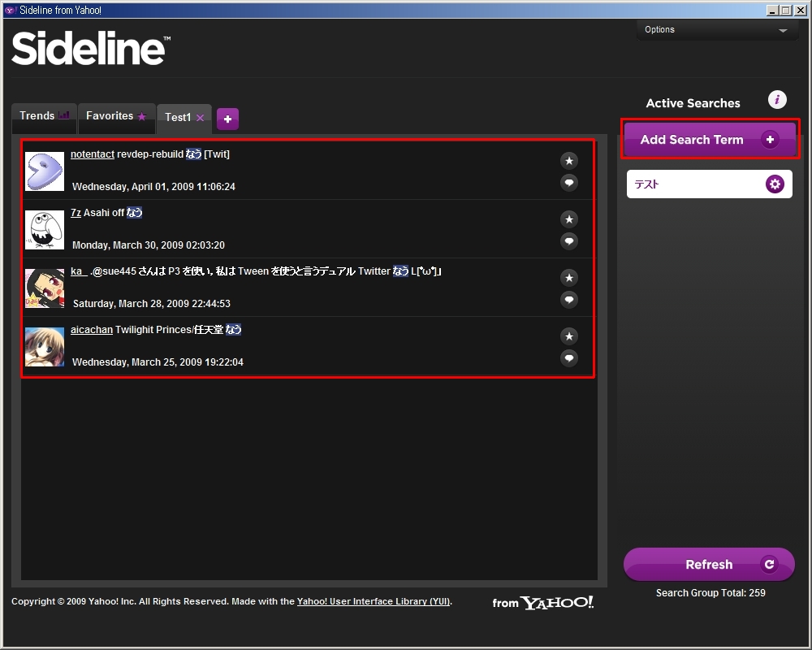Click the from Yahoo! logo
This screenshot has height=650, width=812.
(x=542, y=602)
